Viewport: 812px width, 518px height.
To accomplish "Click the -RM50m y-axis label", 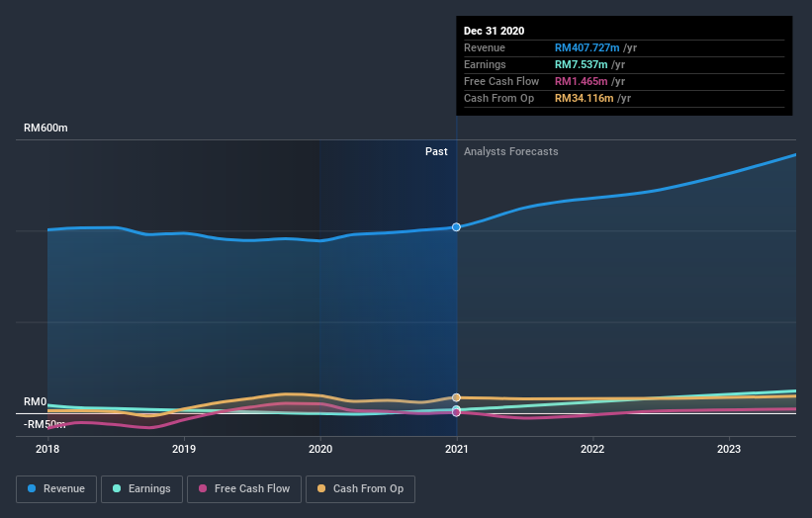I will [45, 425].
